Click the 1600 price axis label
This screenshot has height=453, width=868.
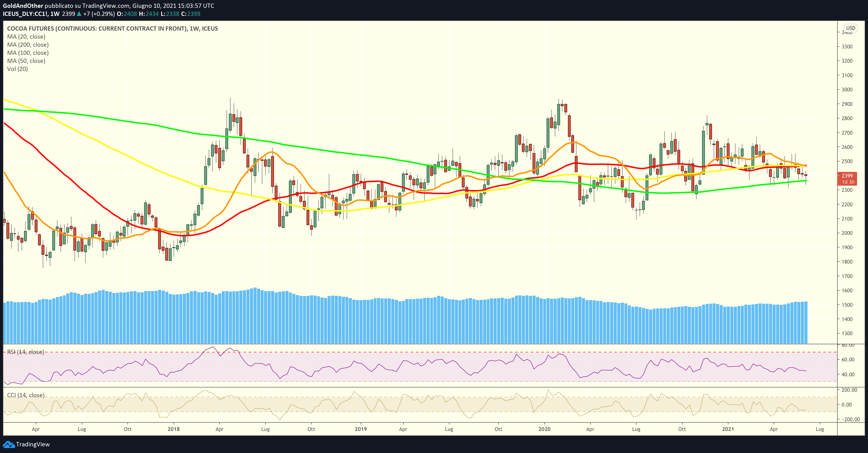[x=847, y=291]
